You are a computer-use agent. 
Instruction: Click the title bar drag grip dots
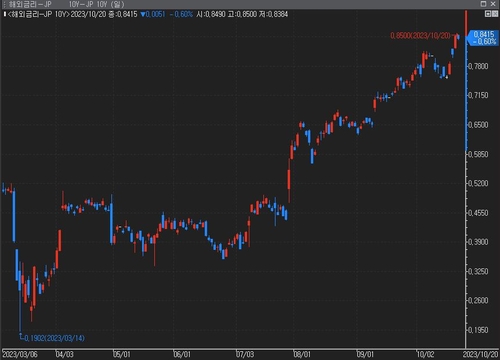[x=4, y=4]
